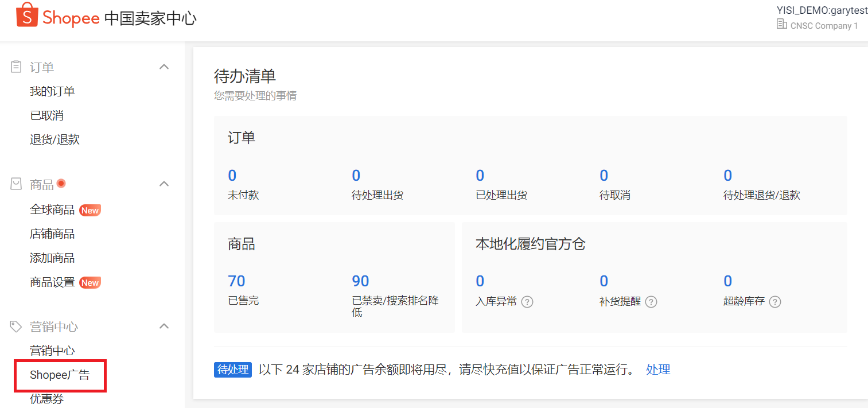The height and width of the screenshot is (408, 868).
Task: Open 优惠券 in the sidebar
Action: point(46,399)
